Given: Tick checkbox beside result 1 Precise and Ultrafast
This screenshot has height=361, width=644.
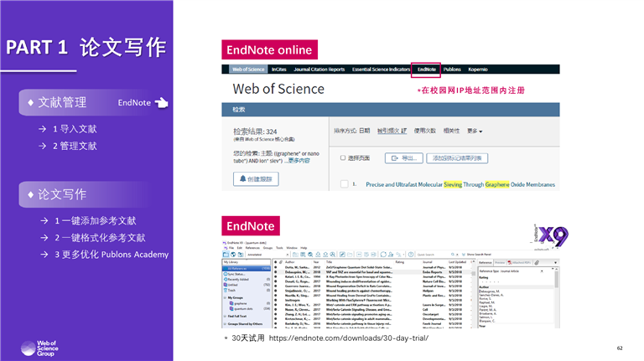Looking at the screenshot, I should coord(344,184).
